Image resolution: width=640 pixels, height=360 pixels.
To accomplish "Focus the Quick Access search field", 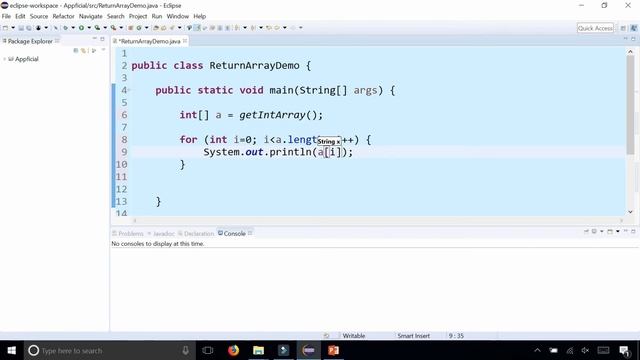I will [x=595, y=28].
